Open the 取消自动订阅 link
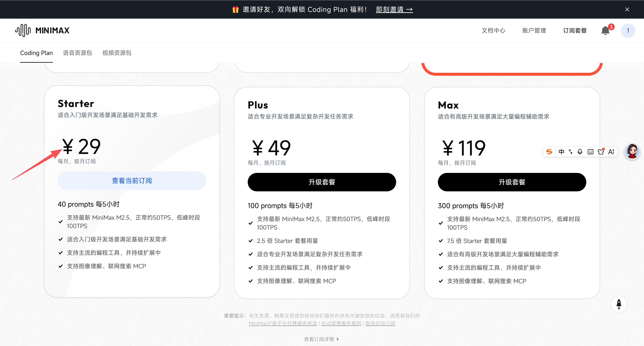This screenshot has width=644, height=346. 380,323
